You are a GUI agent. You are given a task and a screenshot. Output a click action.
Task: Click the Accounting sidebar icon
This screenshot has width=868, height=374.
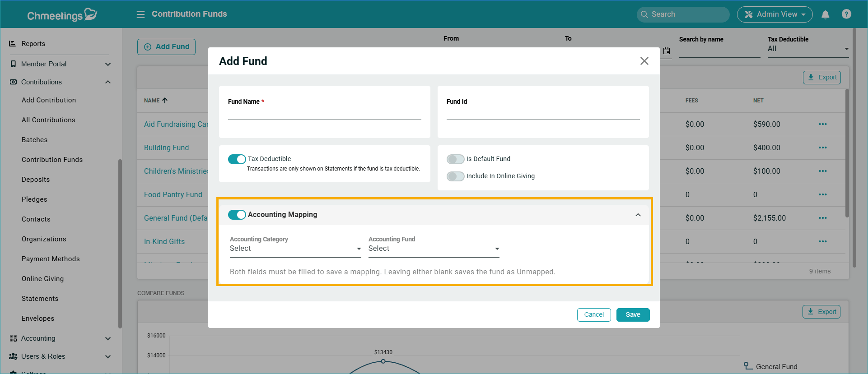pyautogui.click(x=13, y=338)
